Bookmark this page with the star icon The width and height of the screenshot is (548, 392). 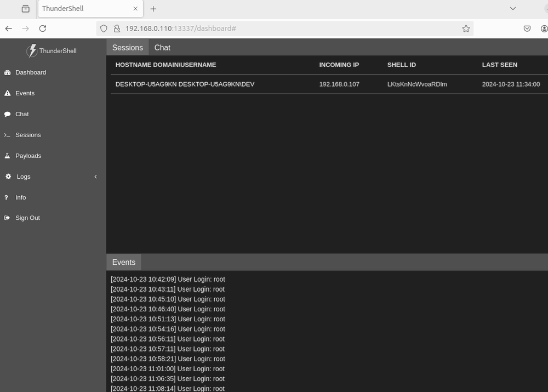tap(466, 29)
